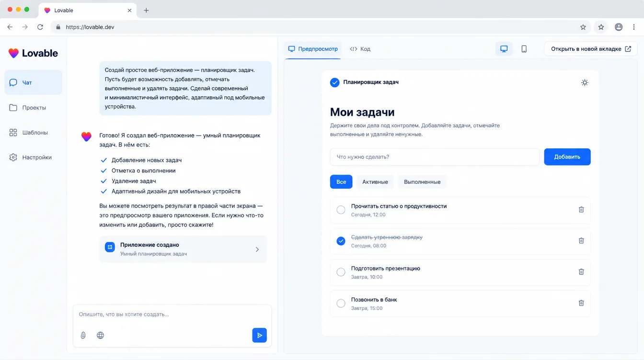Open the browser profile icon
The height and width of the screenshot is (360, 644).
(619, 27)
